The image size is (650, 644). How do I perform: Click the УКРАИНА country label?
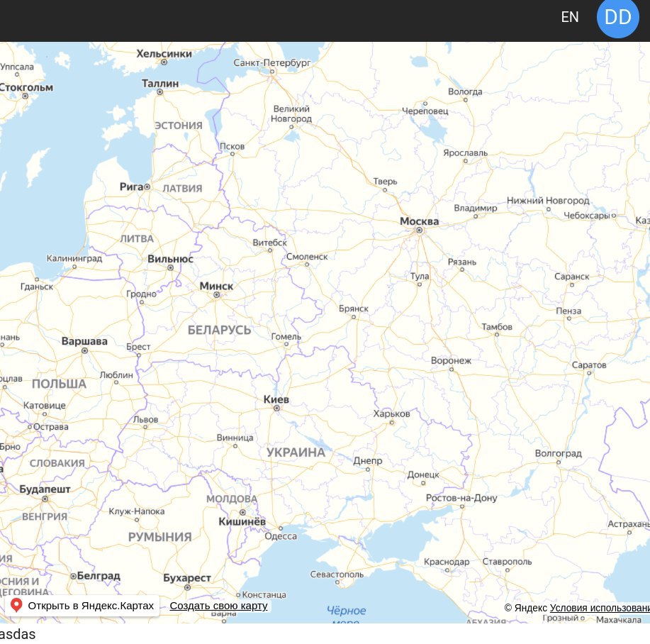(x=296, y=453)
